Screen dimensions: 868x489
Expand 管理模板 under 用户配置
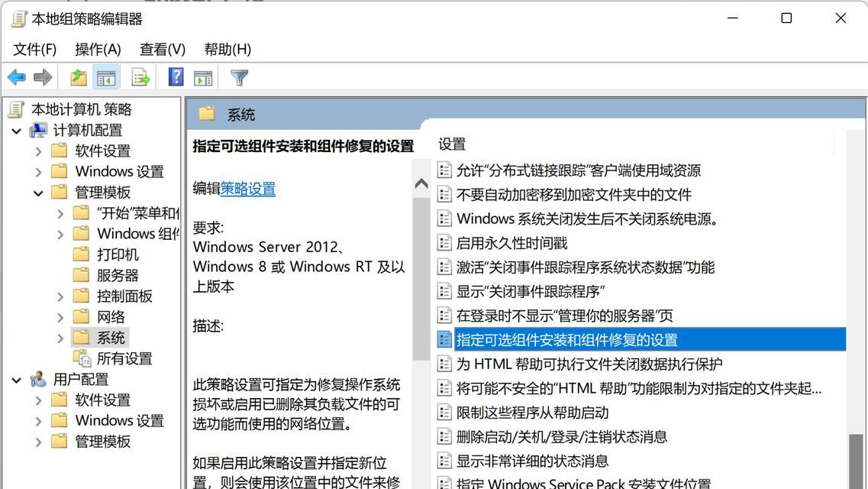coord(38,442)
